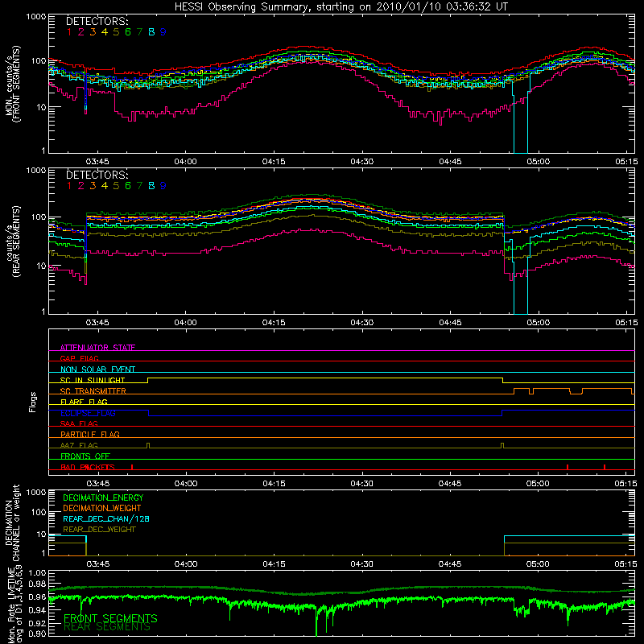Click the 0.98 tick on the livetime axis

(x=38, y=584)
